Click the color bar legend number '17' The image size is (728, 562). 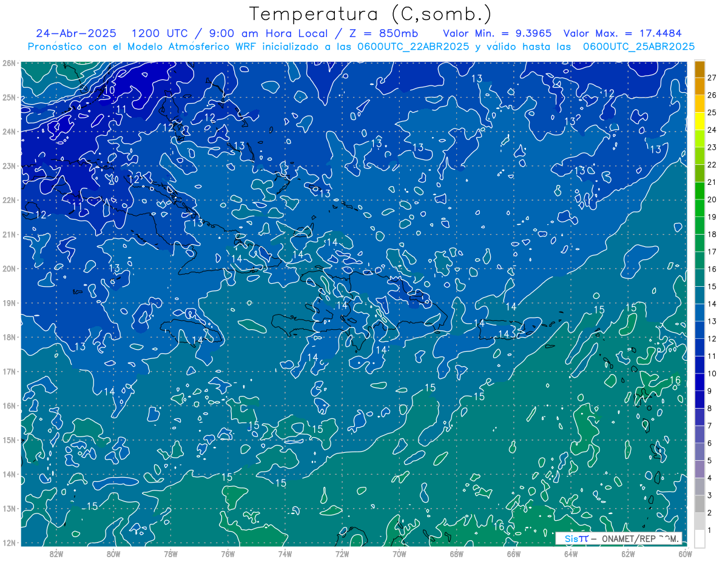(x=712, y=252)
